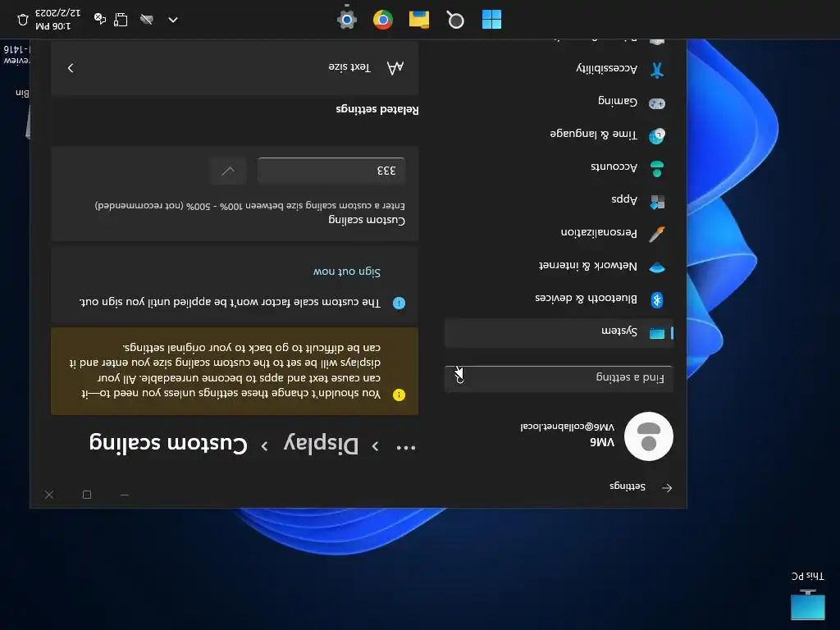Confirm custom scaling with check button
840x630 pixels.
pyautogui.click(x=228, y=171)
